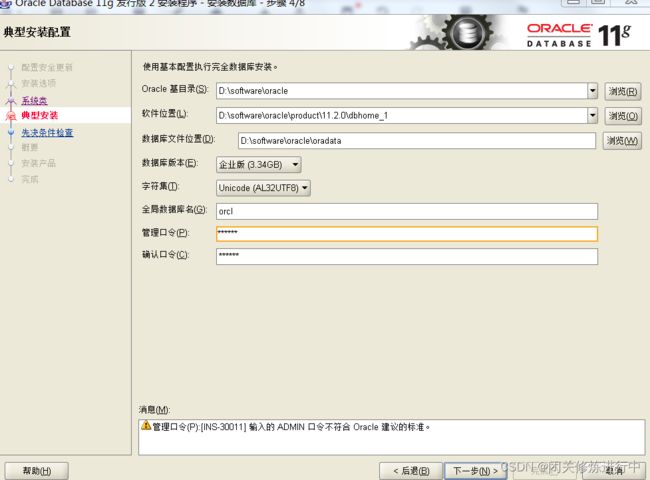Click the 取消 cancel button
This screenshot has width=650, height=480.
pos(614,471)
